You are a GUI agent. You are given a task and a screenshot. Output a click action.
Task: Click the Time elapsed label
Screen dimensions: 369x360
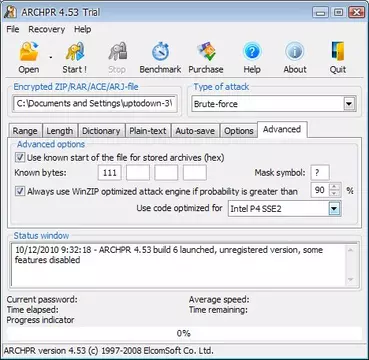click(x=33, y=310)
